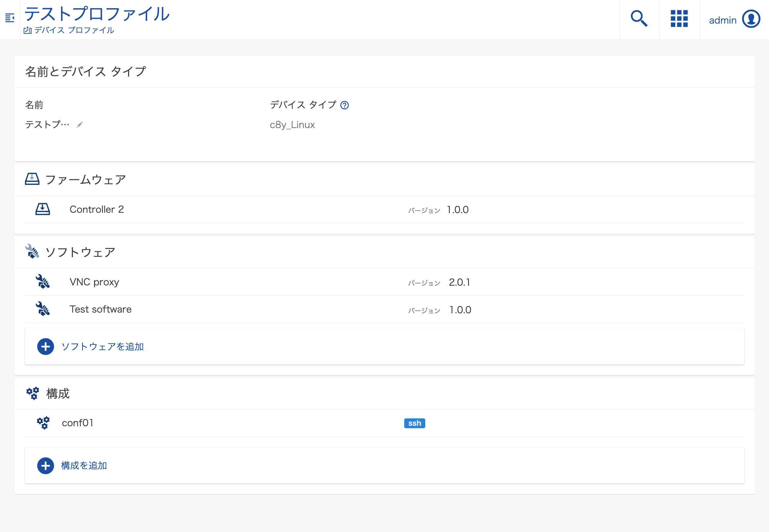
Task: Click the VNC proxy software icon
Action: [43, 282]
